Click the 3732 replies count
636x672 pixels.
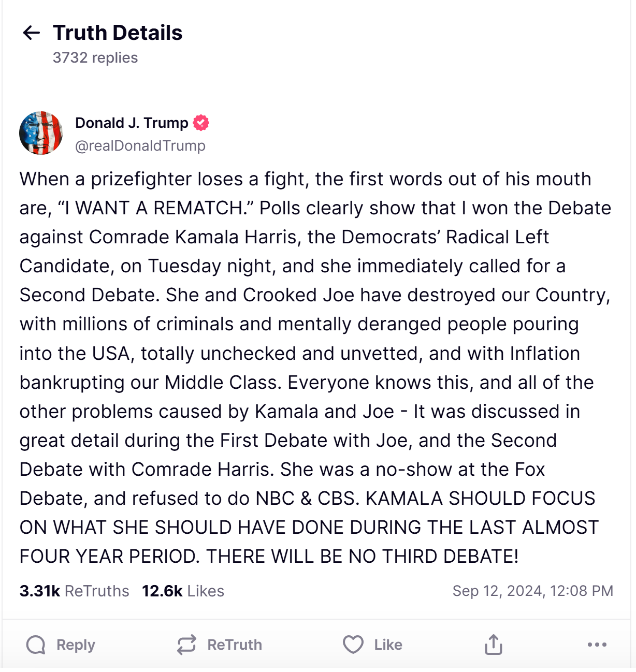click(95, 57)
